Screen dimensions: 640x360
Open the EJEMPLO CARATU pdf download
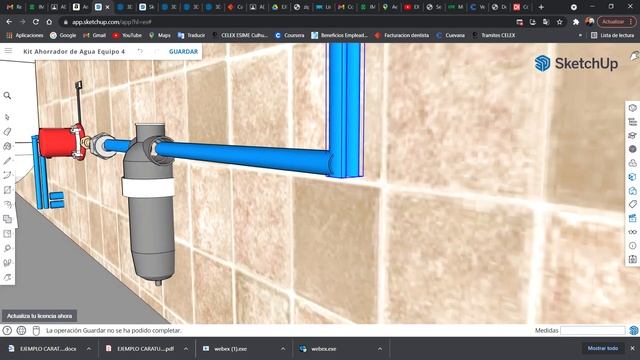141,349
